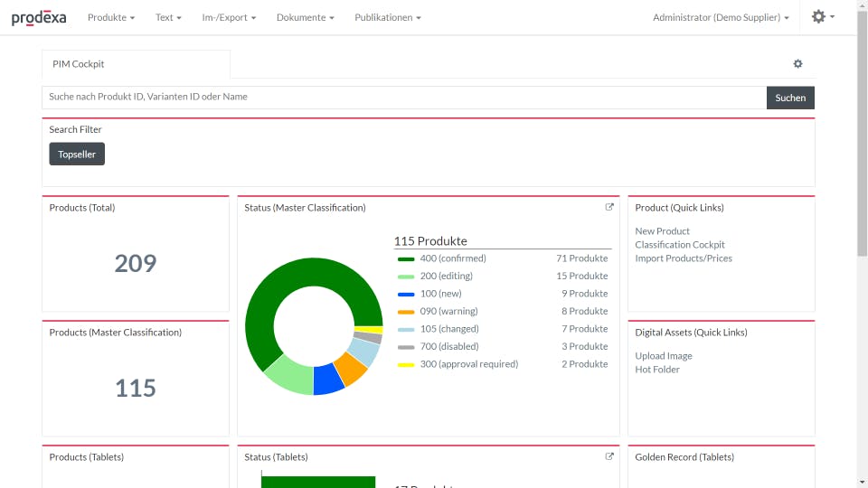
Task: Click the green 400 (confirmed) legend marker
Action: coord(406,258)
